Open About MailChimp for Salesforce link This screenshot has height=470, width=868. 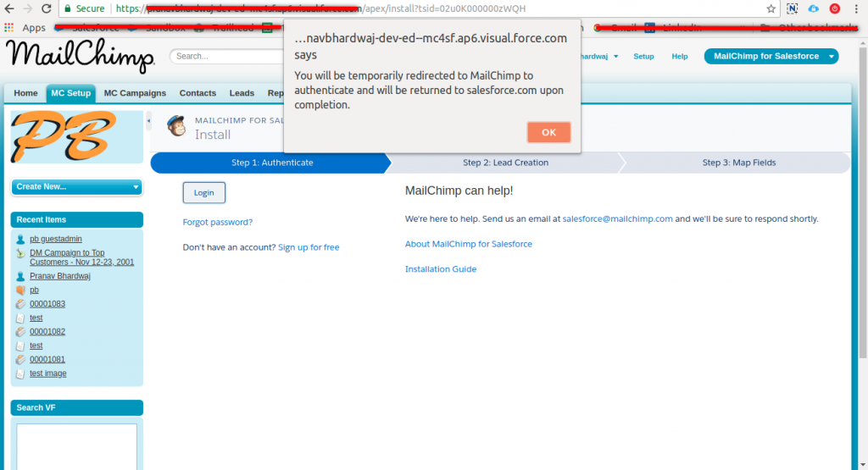coord(468,244)
